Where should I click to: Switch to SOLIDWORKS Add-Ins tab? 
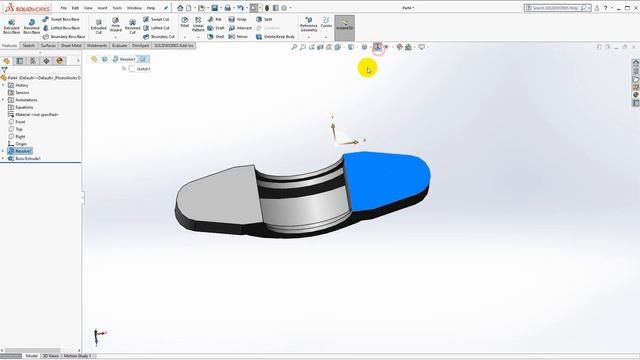[x=174, y=45]
